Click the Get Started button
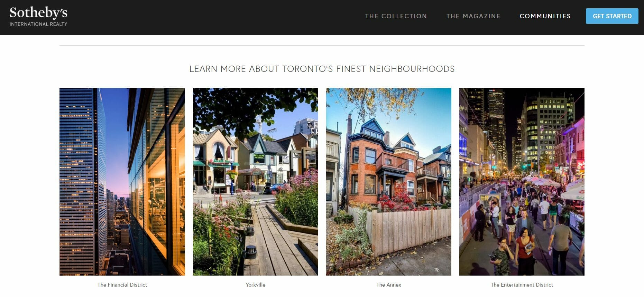The height and width of the screenshot is (297, 644). point(612,16)
